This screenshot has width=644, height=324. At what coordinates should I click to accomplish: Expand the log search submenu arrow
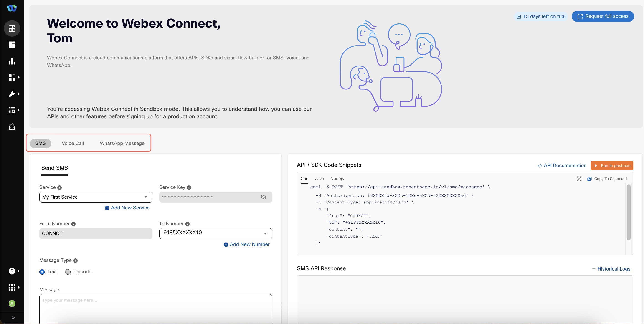(x=19, y=110)
